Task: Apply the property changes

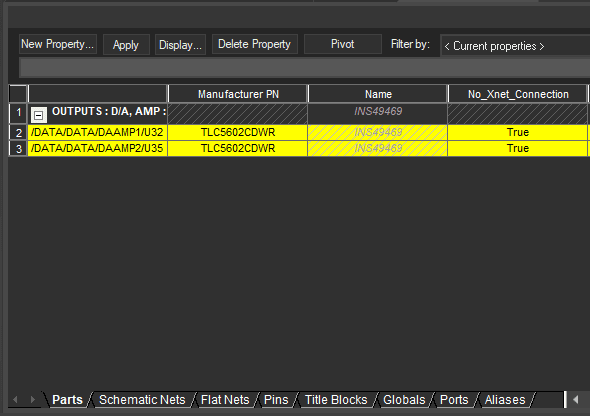Action: coord(126,45)
